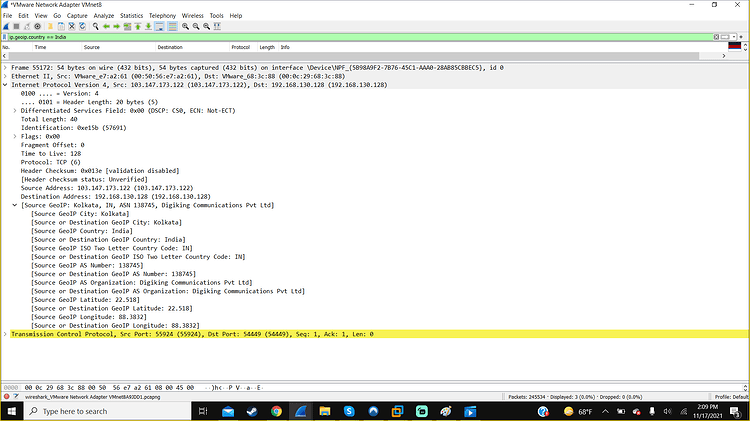Open the Telephony menu
The height and width of the screenshot is (421, 750).
pos(162,15)
